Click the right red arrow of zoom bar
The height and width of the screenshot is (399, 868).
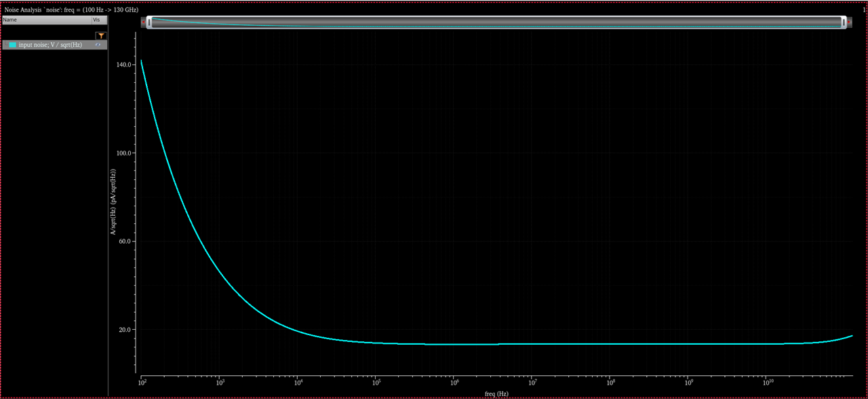850,22
